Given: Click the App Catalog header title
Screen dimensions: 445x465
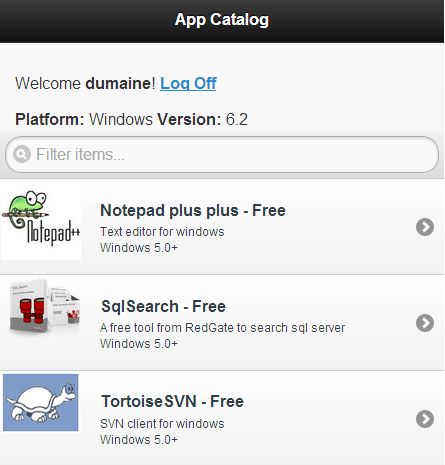Looking at the screenshot, I should tap(222, 20).
